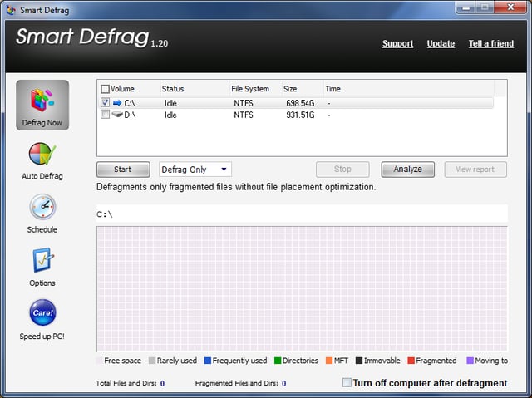Viewport: 532px width, 398px height.
Task: Click the Smart Defrag title bar icon
Action: point(11,10)
